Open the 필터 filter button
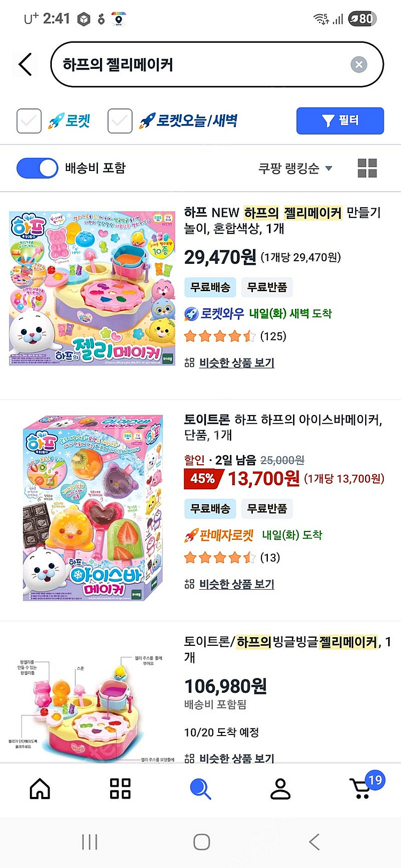This screenshot has height=868, width=401. (340, 121)
